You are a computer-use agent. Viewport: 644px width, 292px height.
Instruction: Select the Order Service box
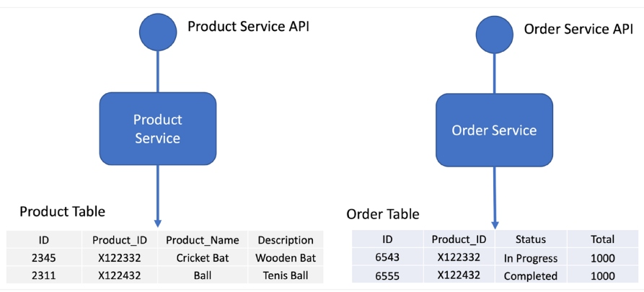[494, 130]
